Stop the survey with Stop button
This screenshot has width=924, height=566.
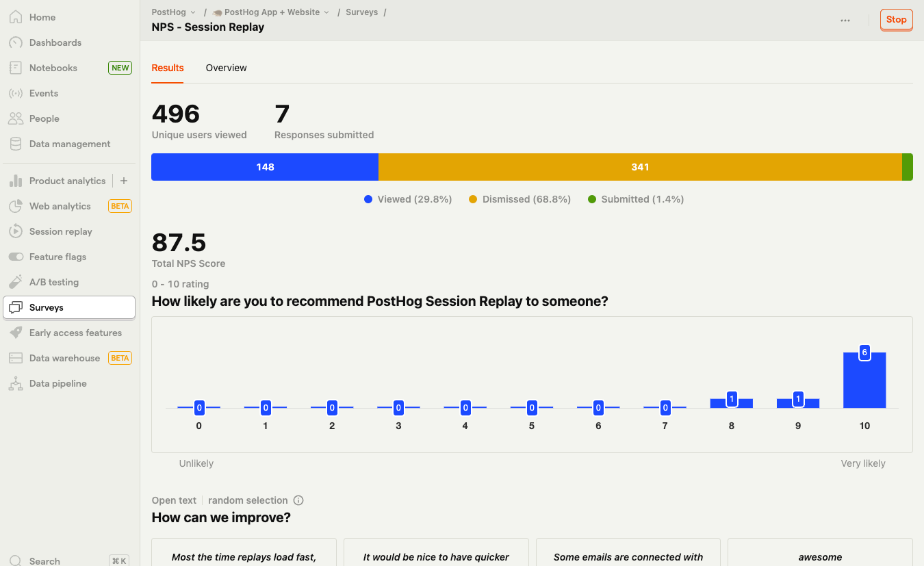896,20
